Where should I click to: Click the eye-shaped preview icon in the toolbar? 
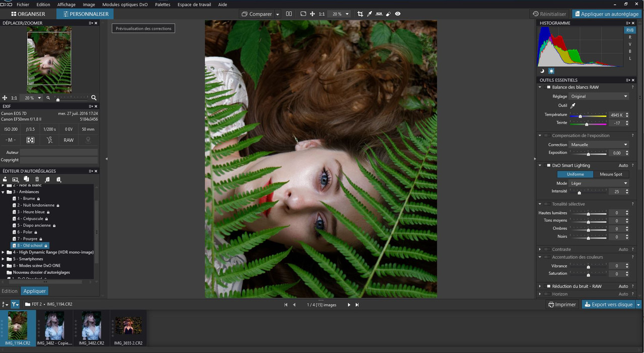pyautogui.click(x=398, y=14)
